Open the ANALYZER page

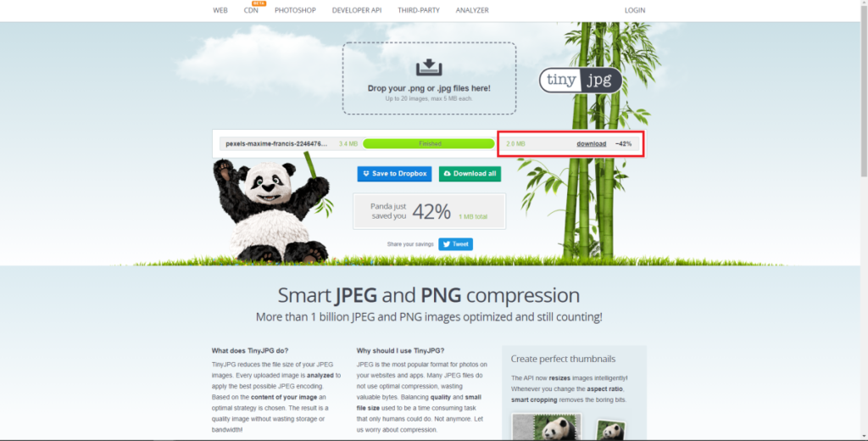coord(472,10)
